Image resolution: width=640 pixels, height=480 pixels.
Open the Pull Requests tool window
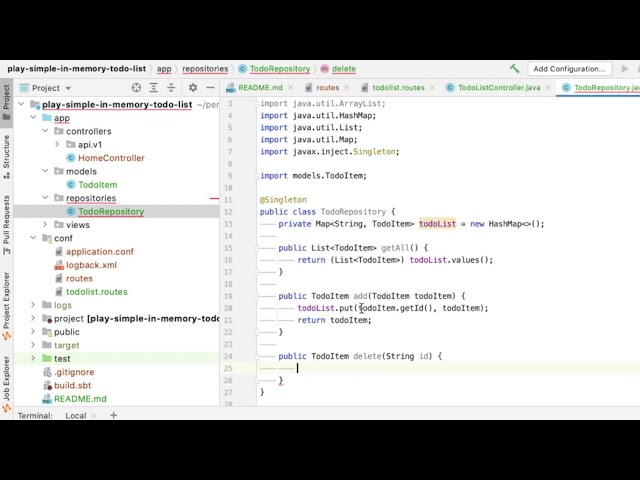pos(6,225)
